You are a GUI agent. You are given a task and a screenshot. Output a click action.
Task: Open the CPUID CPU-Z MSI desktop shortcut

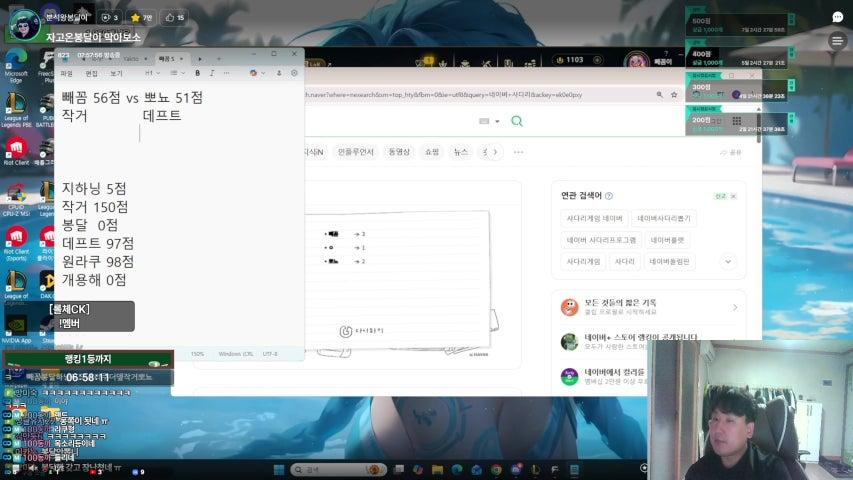pos(16,200)
